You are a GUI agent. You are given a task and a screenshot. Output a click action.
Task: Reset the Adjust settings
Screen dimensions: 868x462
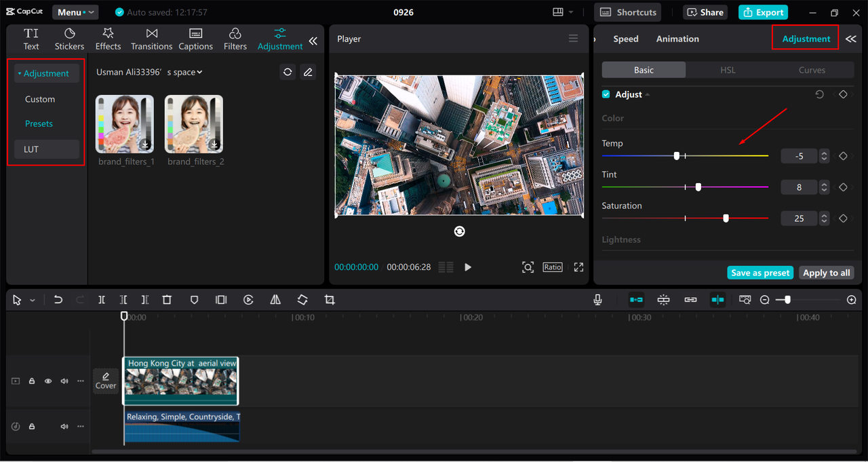click(x=819, y=94)
